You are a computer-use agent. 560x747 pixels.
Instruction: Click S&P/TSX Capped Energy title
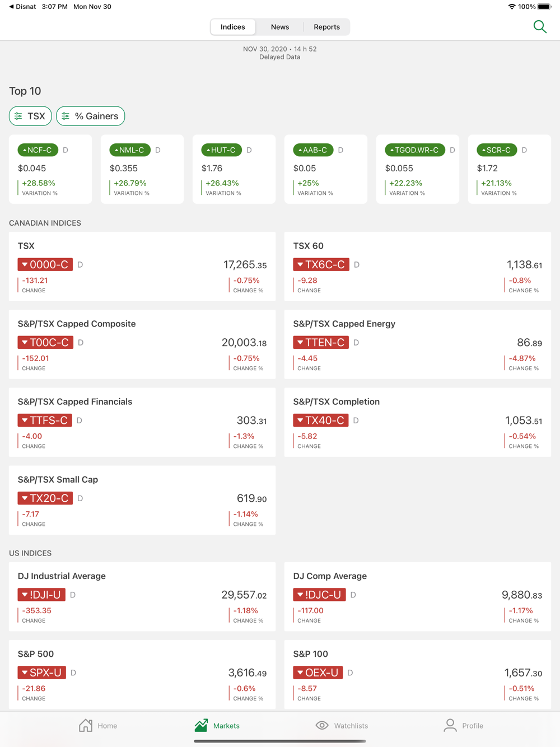344,324
